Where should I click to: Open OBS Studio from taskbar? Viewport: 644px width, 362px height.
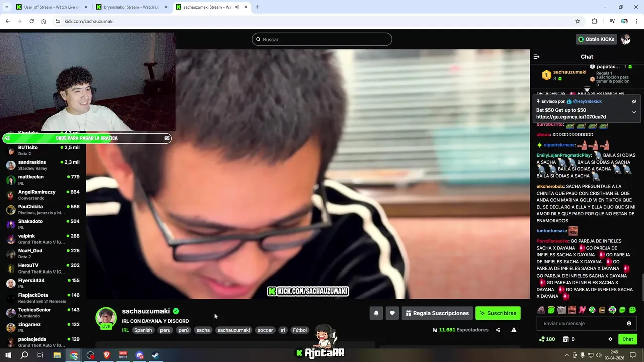90,355
